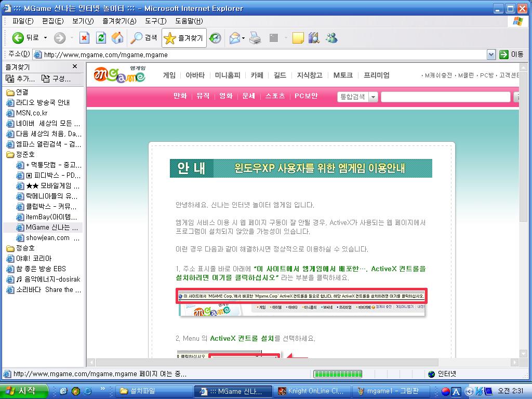The height and width of the screenshot is (399, 532).
Task: Open the Search (검색) magnifier toolbar button
Action: tap(144, 37)
